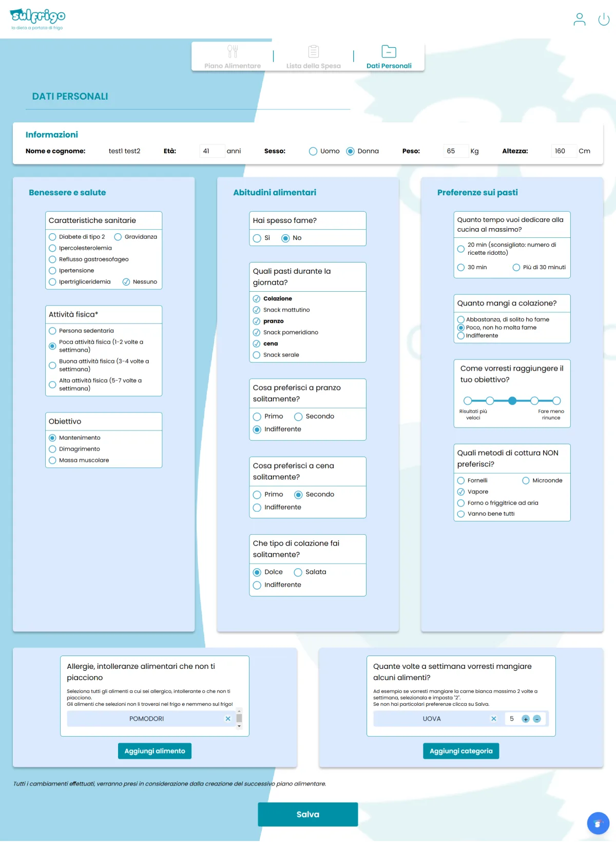Edit the Età age field
Image resolution: width=616 pixels, height=842 pixels.
212,151
